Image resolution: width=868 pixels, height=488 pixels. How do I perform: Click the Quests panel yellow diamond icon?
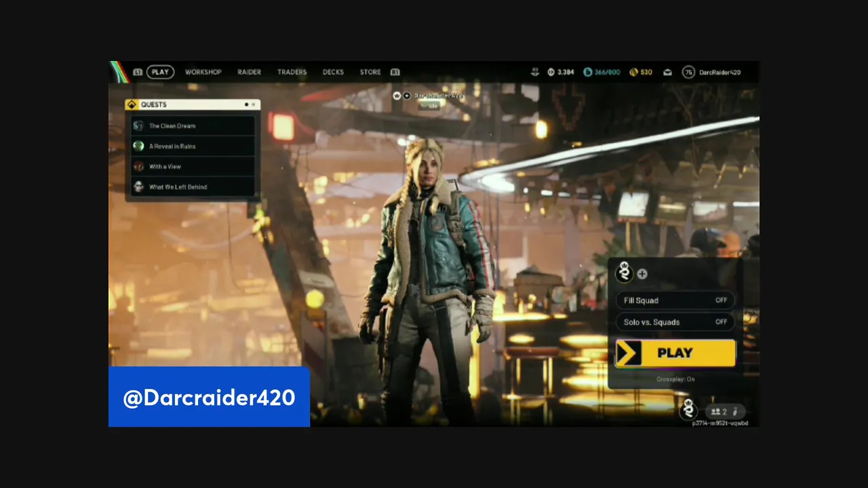(132, 104)
